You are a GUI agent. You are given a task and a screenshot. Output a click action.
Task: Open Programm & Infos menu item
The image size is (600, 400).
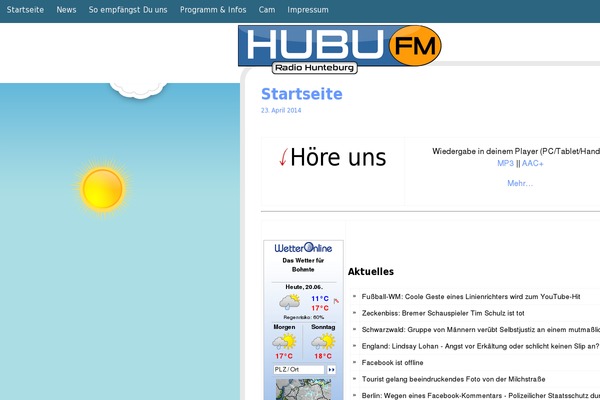click(x=213, y=10)
